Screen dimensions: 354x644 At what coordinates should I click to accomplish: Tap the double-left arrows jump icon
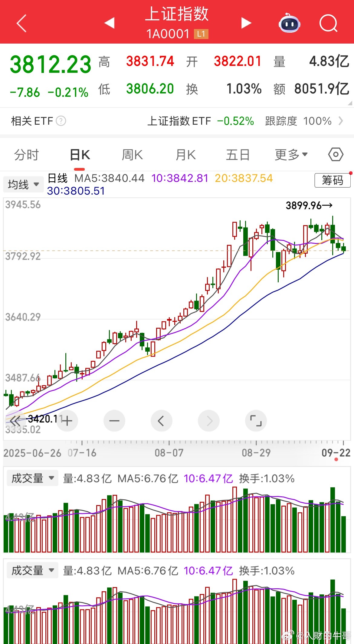pos(15,421)
